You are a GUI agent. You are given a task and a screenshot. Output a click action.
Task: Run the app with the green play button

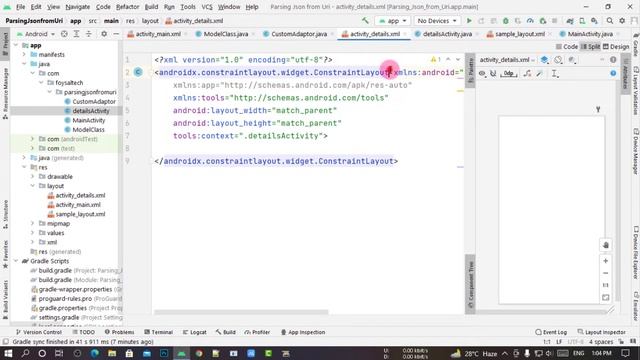click(x=469, y=21)
